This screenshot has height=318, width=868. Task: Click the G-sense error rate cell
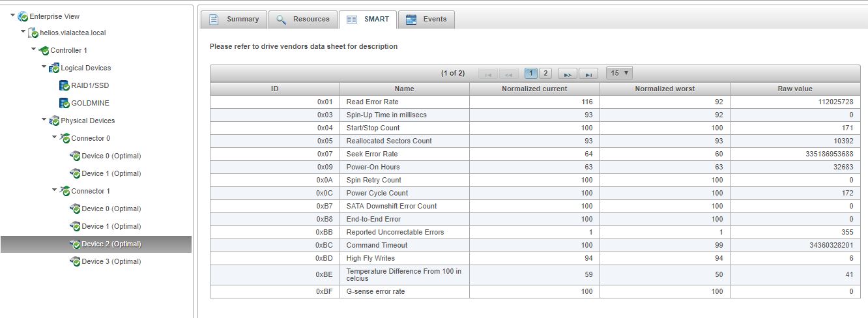point(405,291)
